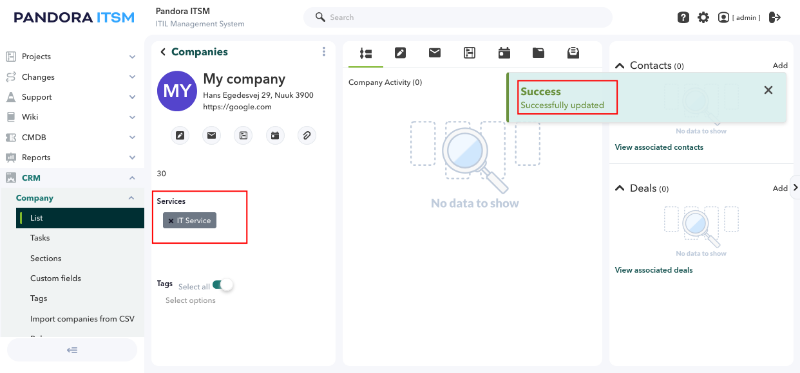Expand the right side panel arrow
The width and height of the screenshot is (800, 373).
point(795,188)
